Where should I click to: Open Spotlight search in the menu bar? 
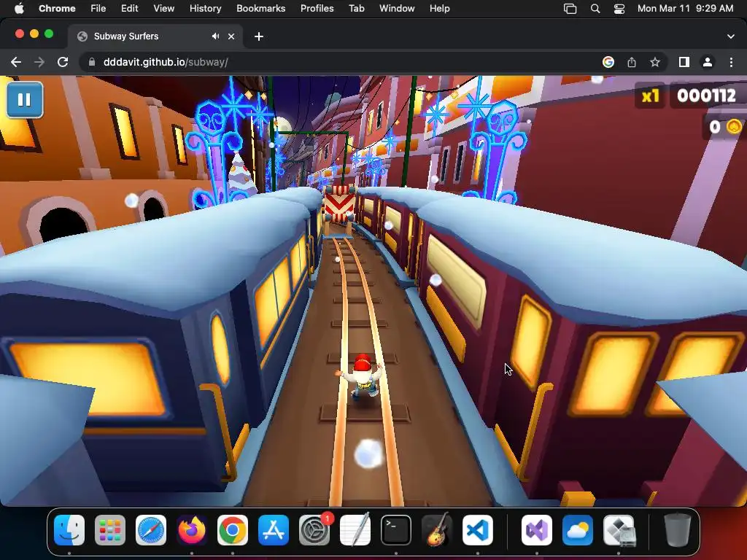(595, 8)
